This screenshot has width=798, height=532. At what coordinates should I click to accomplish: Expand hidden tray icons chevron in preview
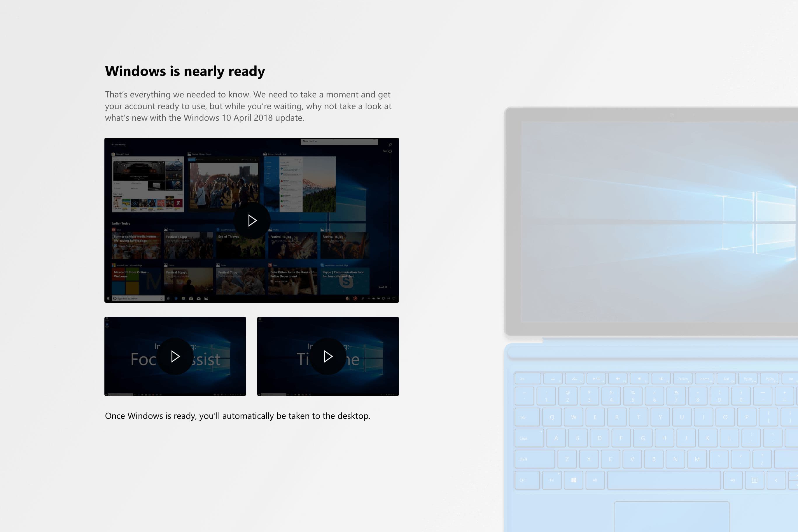(x=368, y=299)
